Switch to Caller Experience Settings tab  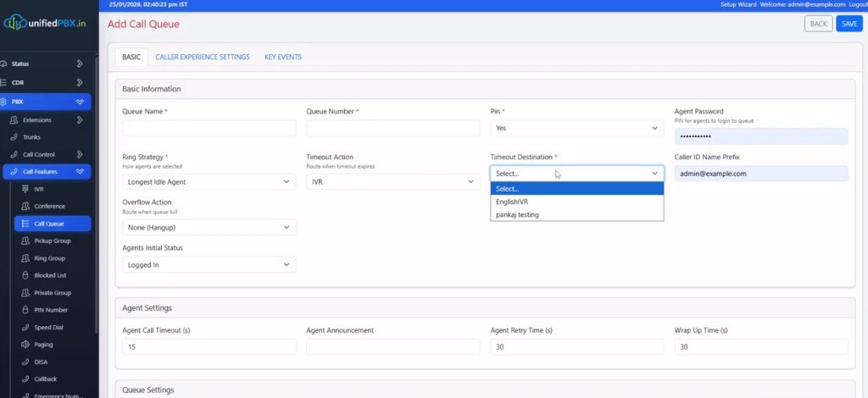(x=203, y=57)
